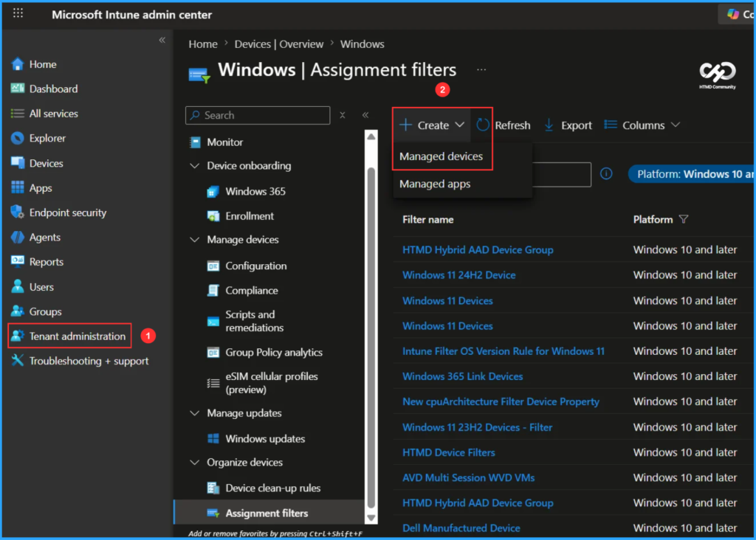The image size is (756, 540).
Task: Open Windows 365 Link Devices filter
Action: 462,376
